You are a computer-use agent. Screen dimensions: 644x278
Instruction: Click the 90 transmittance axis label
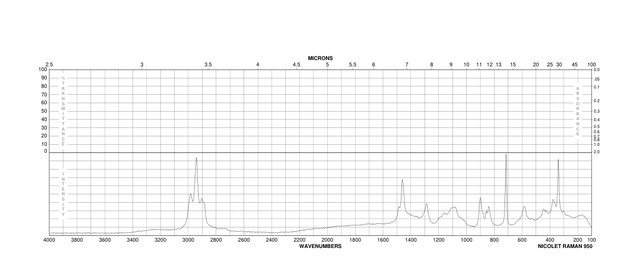(44, 78)
